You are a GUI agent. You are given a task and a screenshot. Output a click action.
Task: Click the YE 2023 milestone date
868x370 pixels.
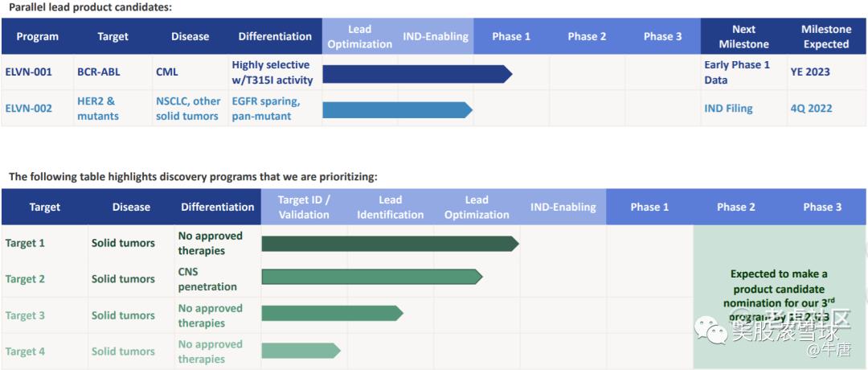pyautogui.click(x=809, y=72)
